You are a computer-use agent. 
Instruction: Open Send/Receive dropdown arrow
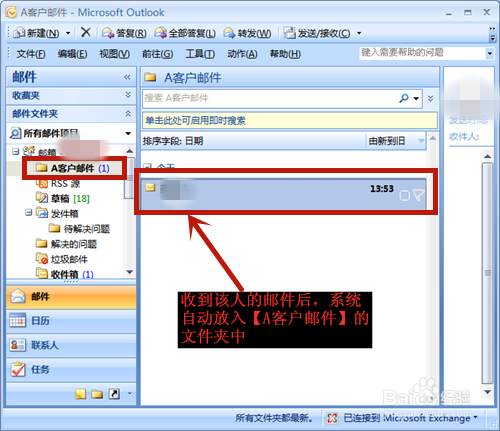click(359, 33)
